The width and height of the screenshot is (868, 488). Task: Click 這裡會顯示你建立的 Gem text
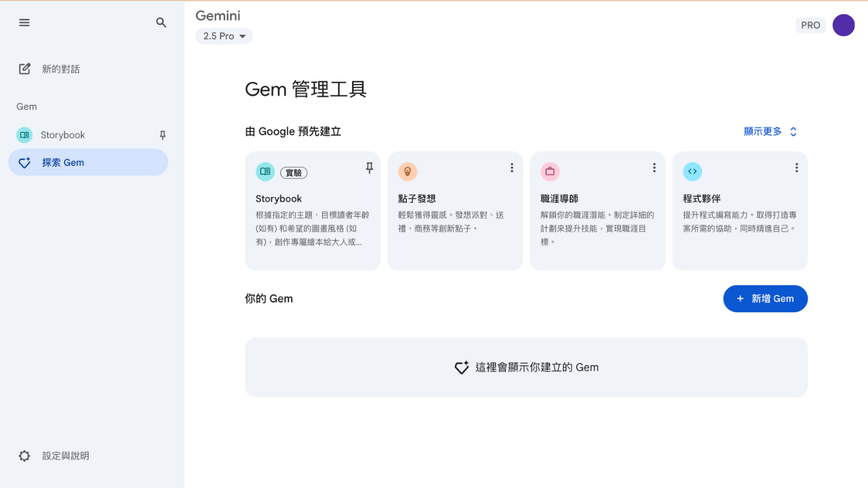pos(537,367)
